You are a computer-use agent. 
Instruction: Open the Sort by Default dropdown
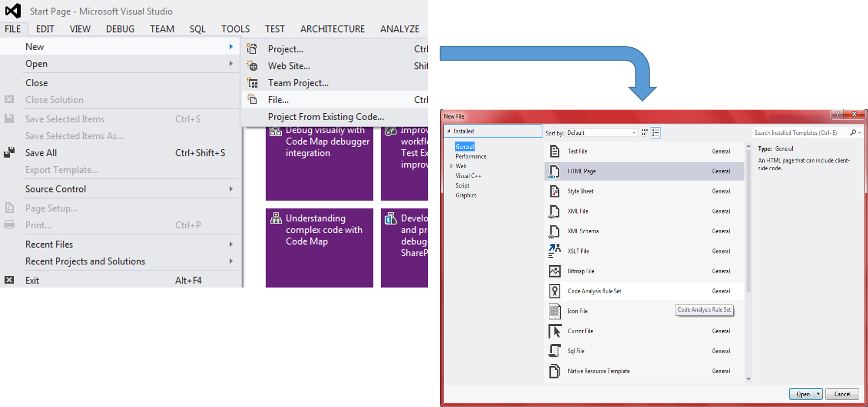pyautogui.click(x=601, y=133)
